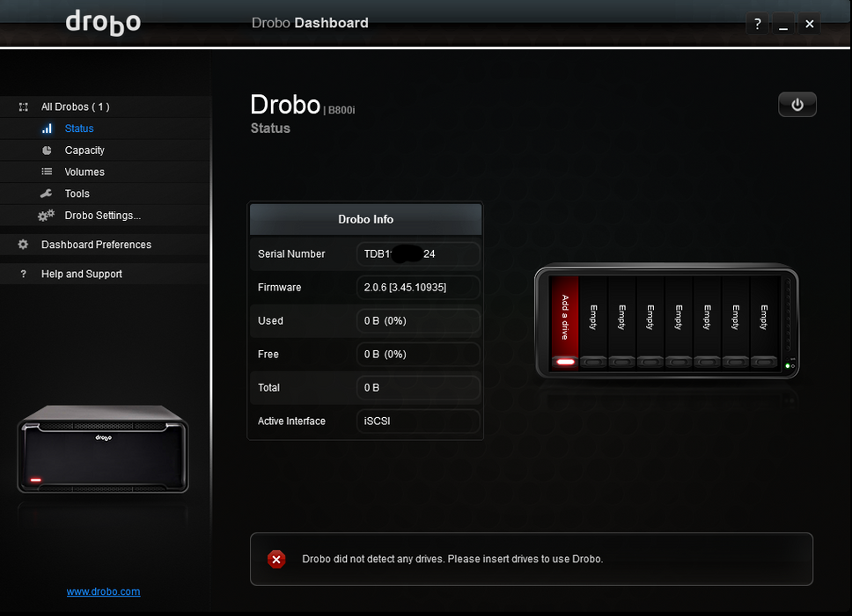
Task: Click the power button icon
Action: 797,105
